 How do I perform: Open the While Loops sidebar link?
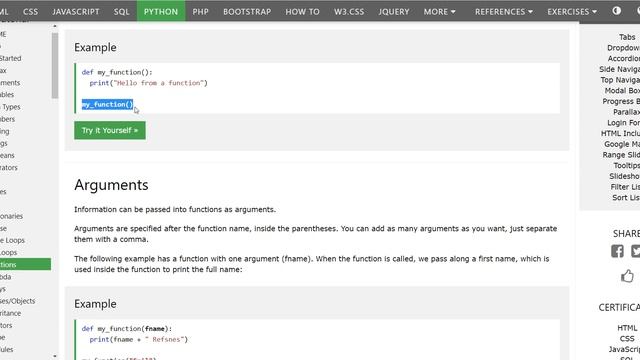[13, 240]
